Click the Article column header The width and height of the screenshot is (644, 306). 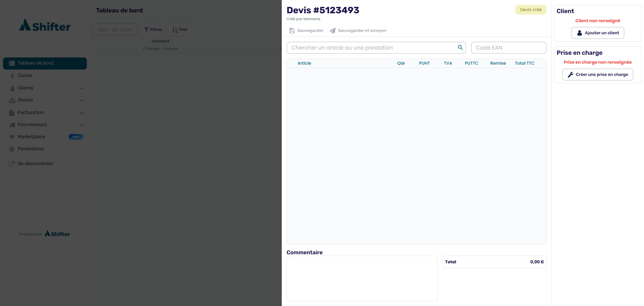point(304,63)
